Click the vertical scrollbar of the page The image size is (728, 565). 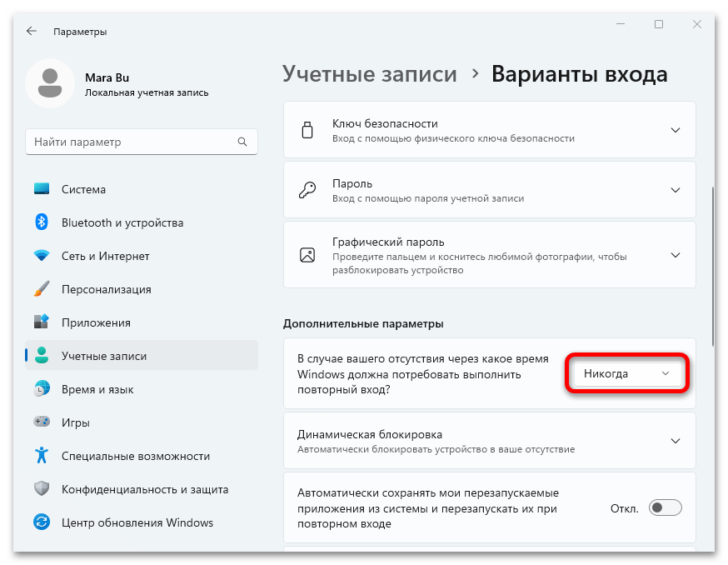pos(713,266)
